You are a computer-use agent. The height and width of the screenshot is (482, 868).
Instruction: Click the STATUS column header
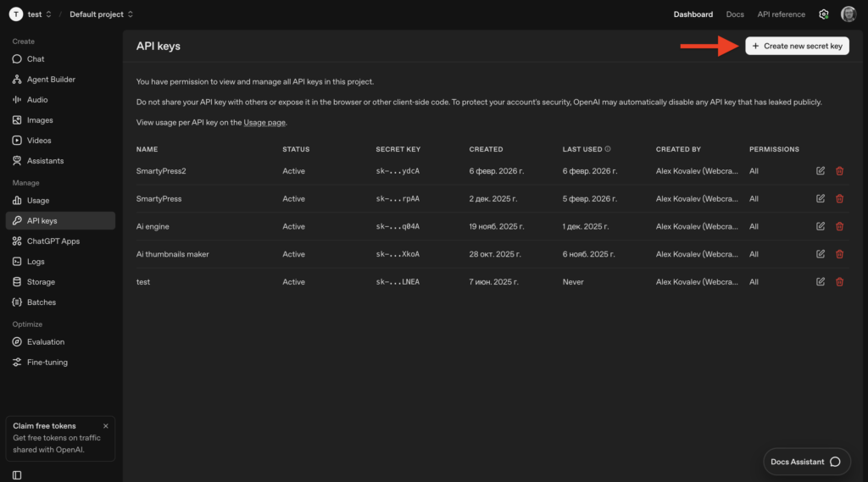[x=296, y=149]
